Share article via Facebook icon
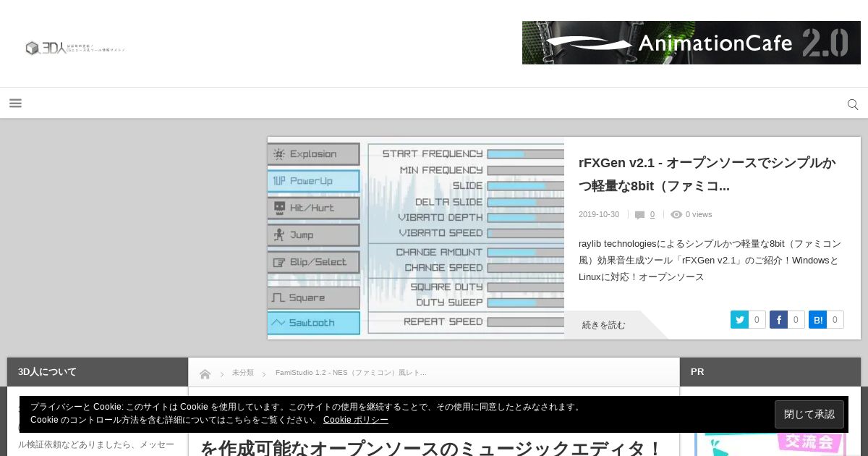 [778, 320]
